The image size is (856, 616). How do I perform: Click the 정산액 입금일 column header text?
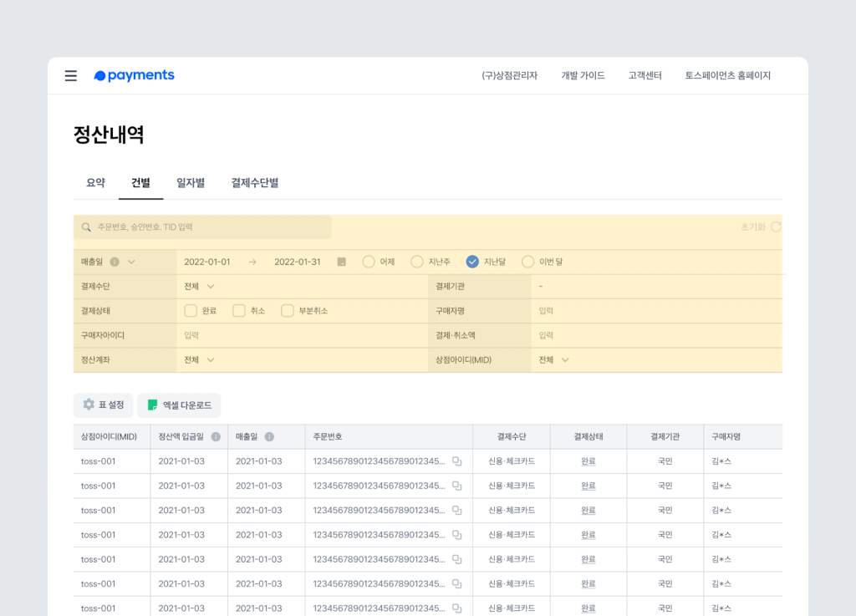[181, 436]
